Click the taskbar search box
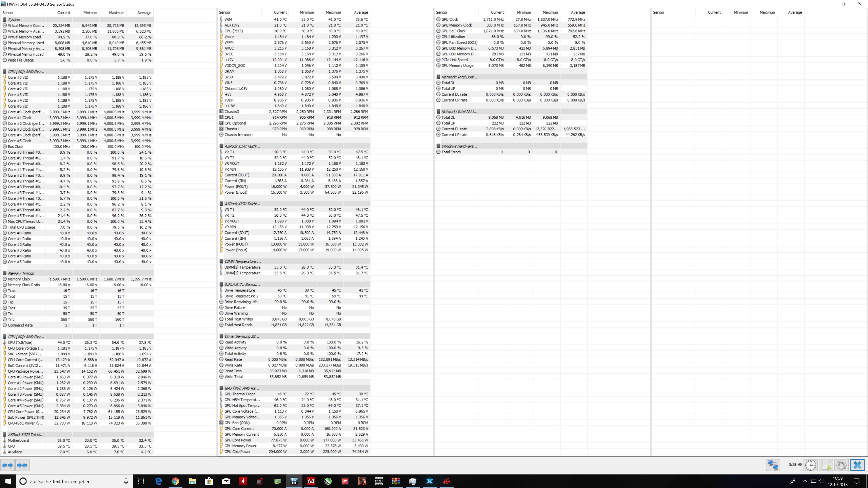 pyautogui.click(x=74, y=481)
